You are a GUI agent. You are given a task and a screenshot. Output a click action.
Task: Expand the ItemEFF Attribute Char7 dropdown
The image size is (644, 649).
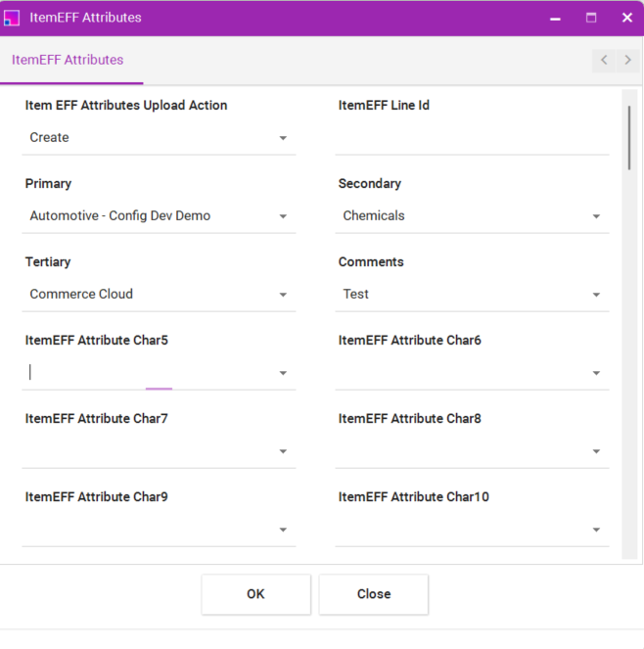click(x=283, y=451)
